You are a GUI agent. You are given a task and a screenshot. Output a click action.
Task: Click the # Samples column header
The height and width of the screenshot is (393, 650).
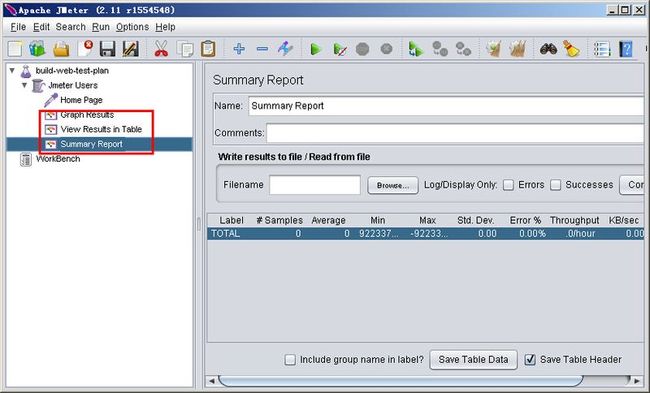coord(279,221)
